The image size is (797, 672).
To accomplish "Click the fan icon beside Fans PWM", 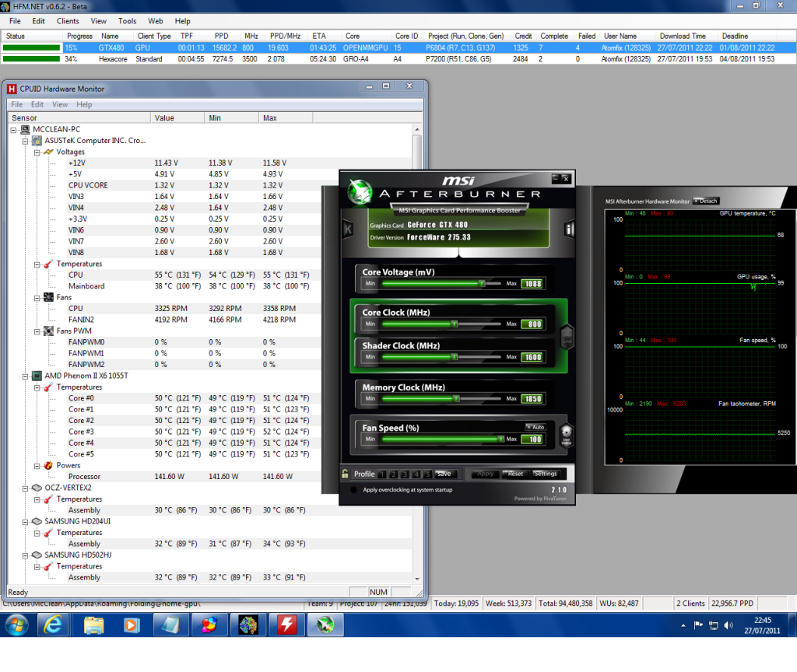I will pos(48,331).
